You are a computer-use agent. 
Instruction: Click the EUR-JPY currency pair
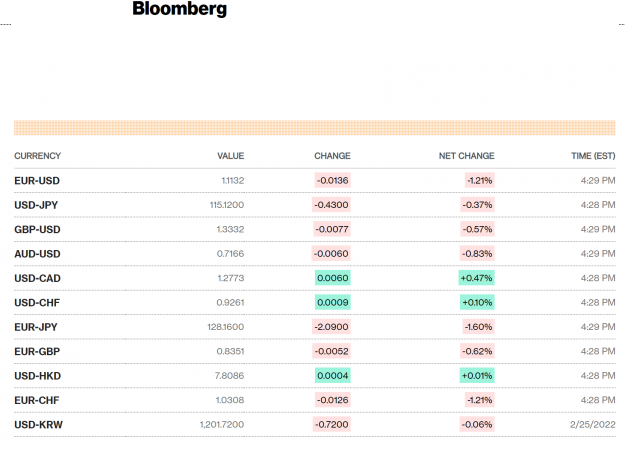click(36, 327)
